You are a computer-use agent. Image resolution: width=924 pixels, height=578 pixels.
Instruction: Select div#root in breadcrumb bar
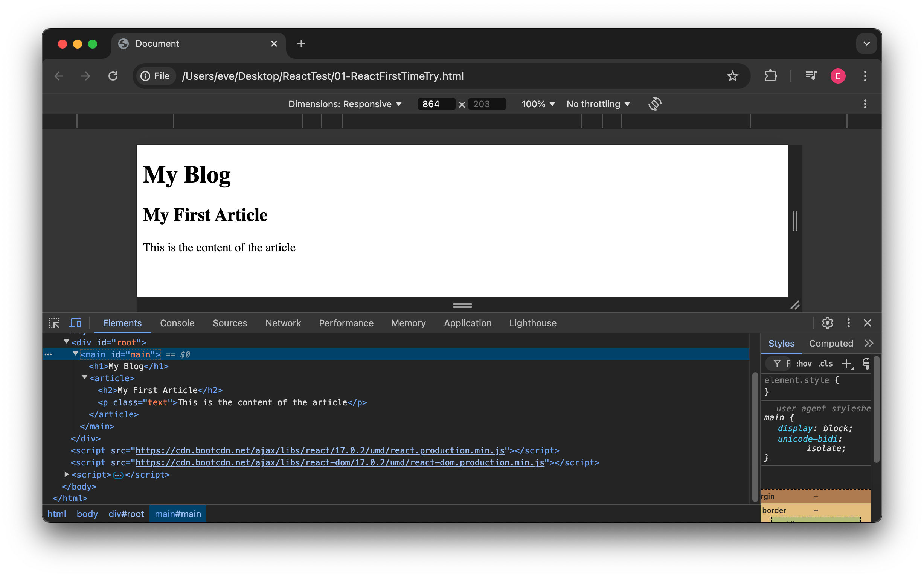[x=126, y=514]
